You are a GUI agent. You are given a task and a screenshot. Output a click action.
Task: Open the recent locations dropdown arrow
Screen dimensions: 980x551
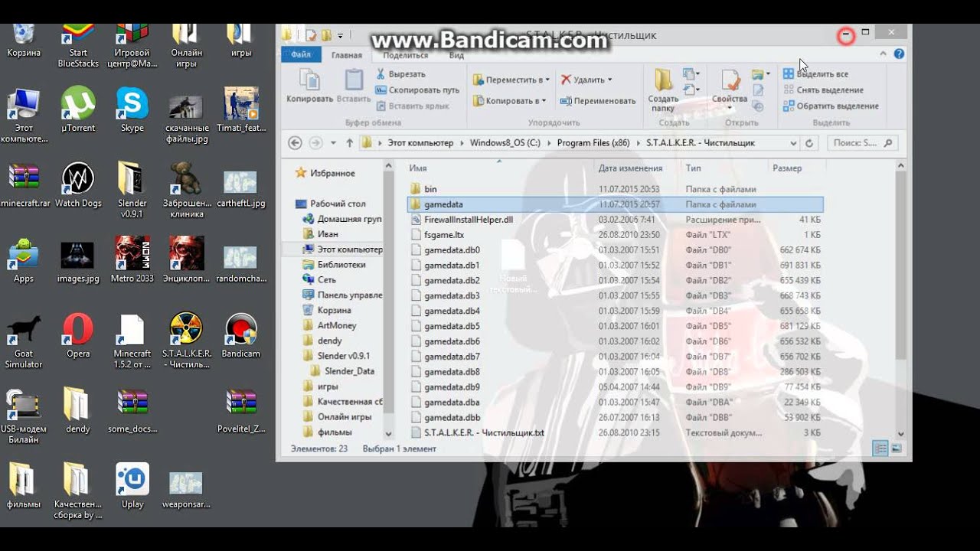tap(333, 143)
